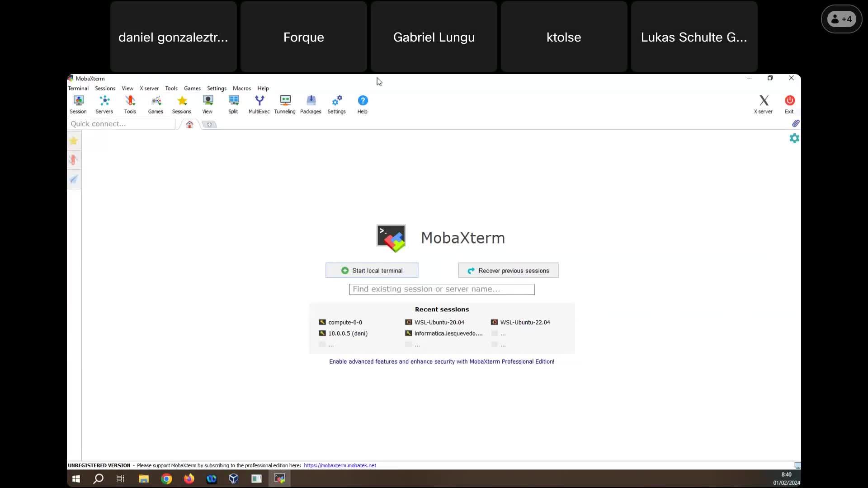Image resolution: width=868 pixels, height=488 pixels.
Task: Click the MultiExec toolbar icon
Action: pos(259,104)
